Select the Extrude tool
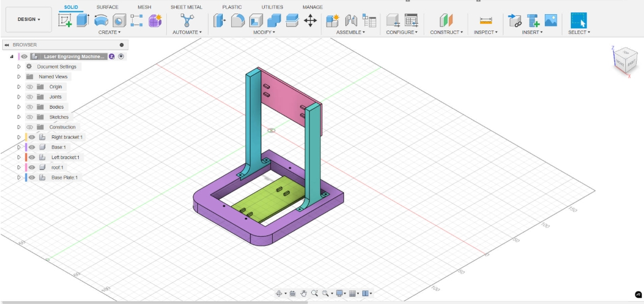Image resolution: width=644 pixels, height=304 pixels. click(x=83, y=20)
